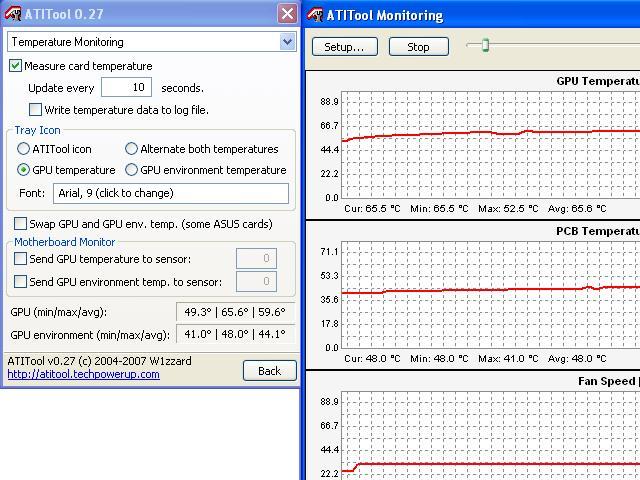The height and width of the screenshot is (480, 640).
Task: Click 'ATITool v0.27 (c) 2004-2007 W1zzard' text
Action: click(99, 361)
